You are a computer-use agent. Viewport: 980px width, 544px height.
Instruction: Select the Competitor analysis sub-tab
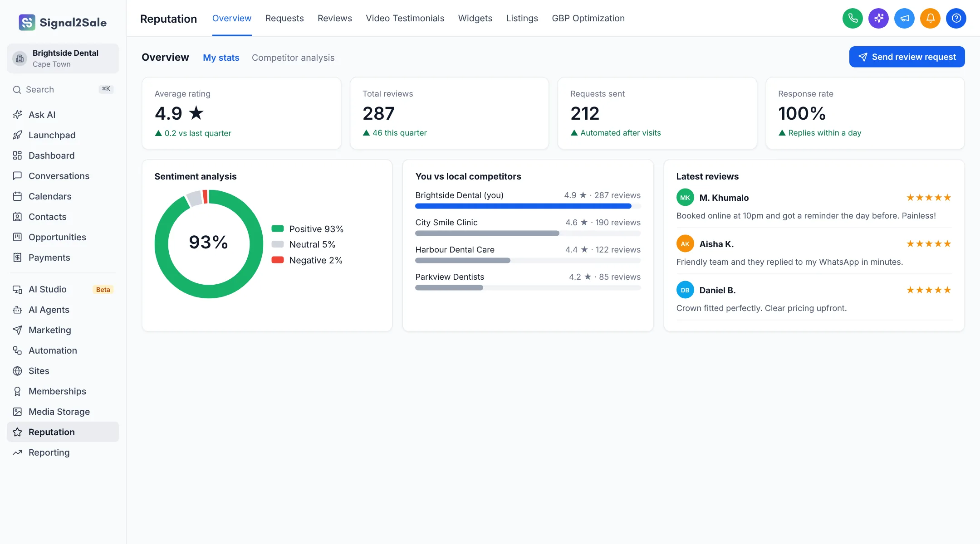pos(293,58)
